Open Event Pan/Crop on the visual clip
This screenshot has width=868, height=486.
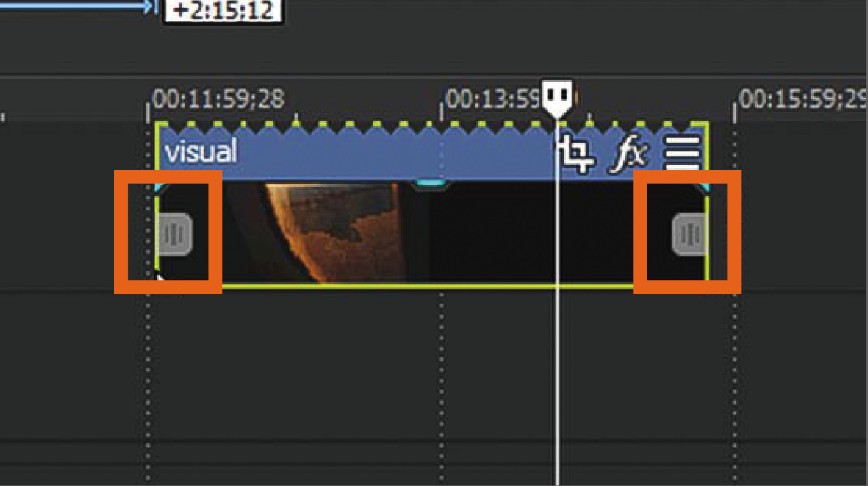[x=577, y=155]
